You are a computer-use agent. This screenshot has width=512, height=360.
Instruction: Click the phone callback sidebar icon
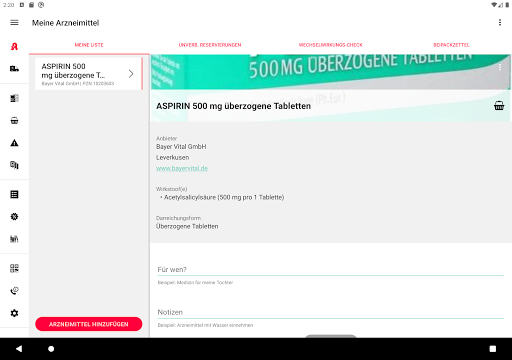click(14, 291)
